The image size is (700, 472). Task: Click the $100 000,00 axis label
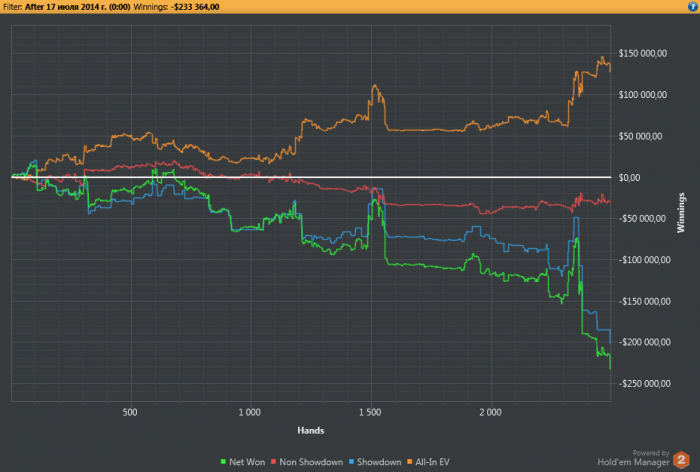(x=643, y=95)
